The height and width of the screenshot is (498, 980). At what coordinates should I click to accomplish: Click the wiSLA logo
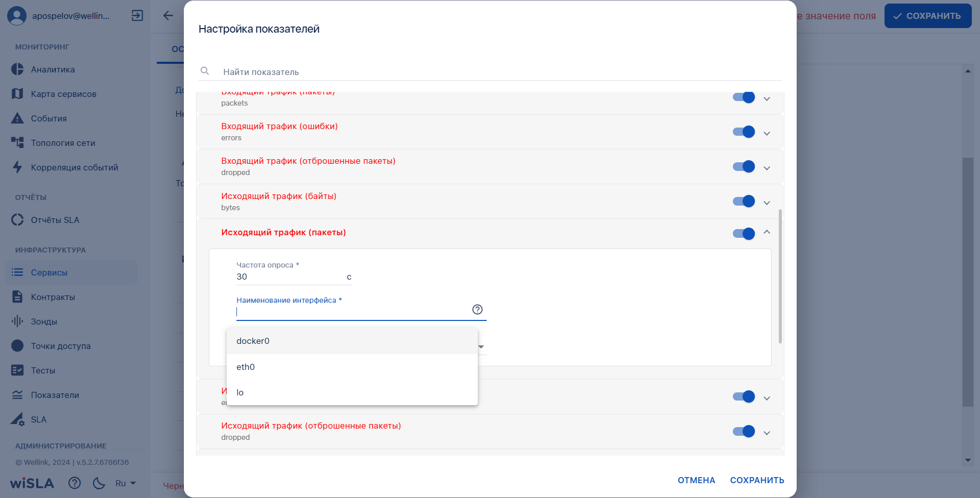(x=32, y=483)
